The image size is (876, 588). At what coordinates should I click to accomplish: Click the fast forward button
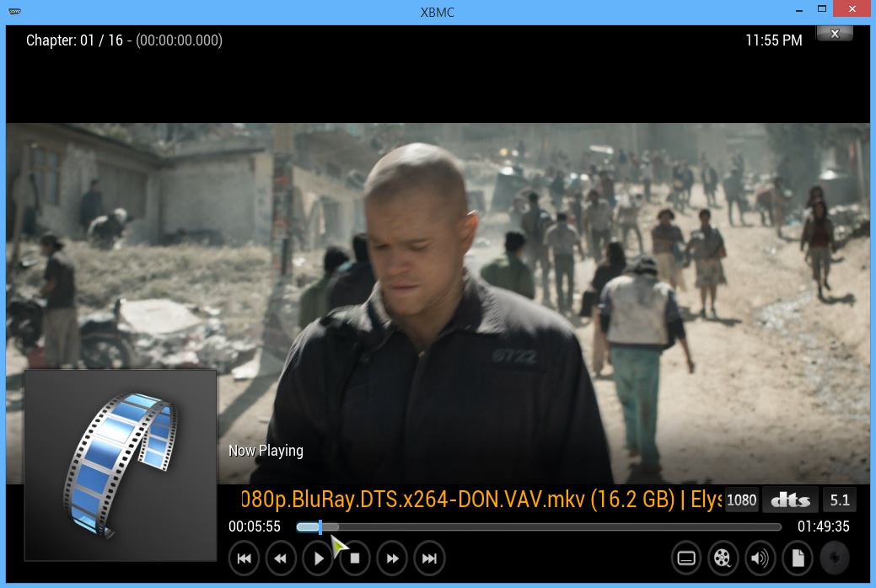click(x=392, y=558)
